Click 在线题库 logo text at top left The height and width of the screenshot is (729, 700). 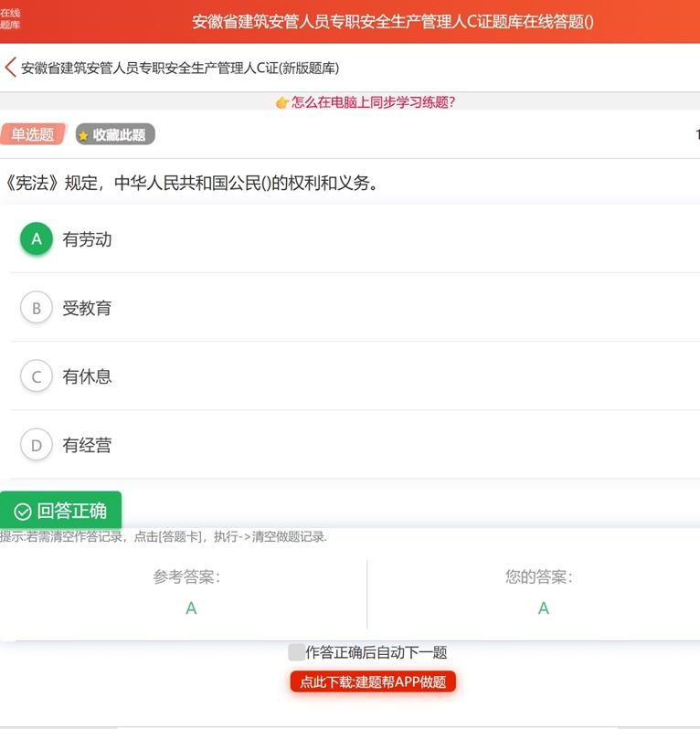[10, 19]
